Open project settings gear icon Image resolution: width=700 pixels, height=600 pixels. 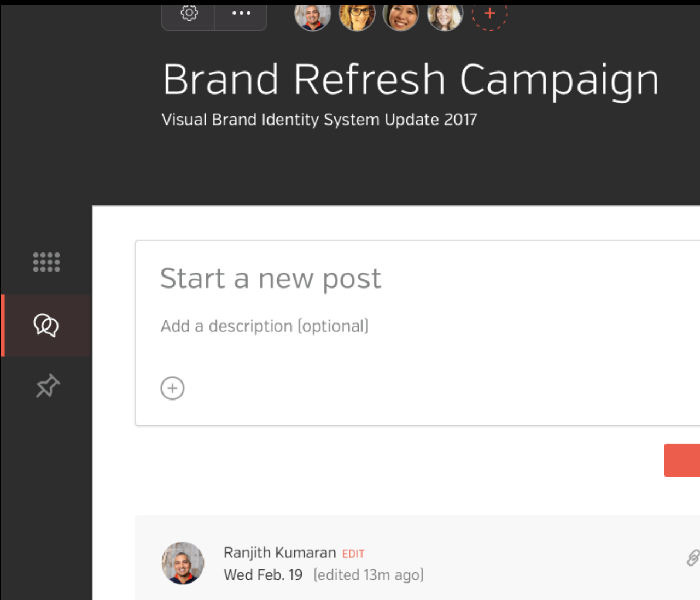pos(189,13)
